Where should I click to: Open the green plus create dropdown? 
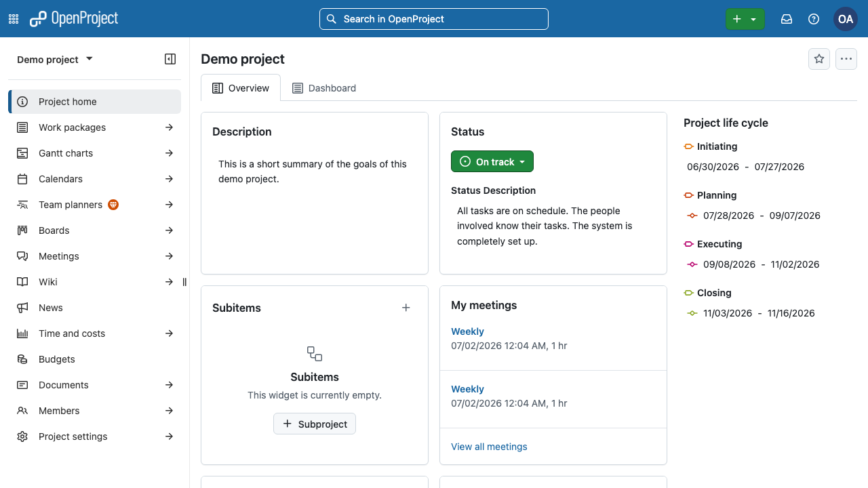point(745,19)
